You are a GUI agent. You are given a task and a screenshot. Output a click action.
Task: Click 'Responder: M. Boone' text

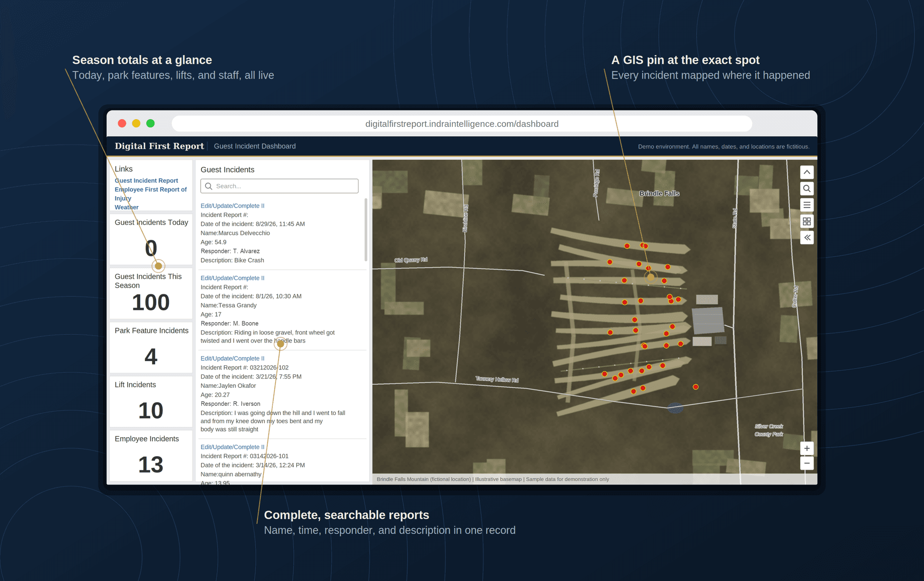pos(229,324)
